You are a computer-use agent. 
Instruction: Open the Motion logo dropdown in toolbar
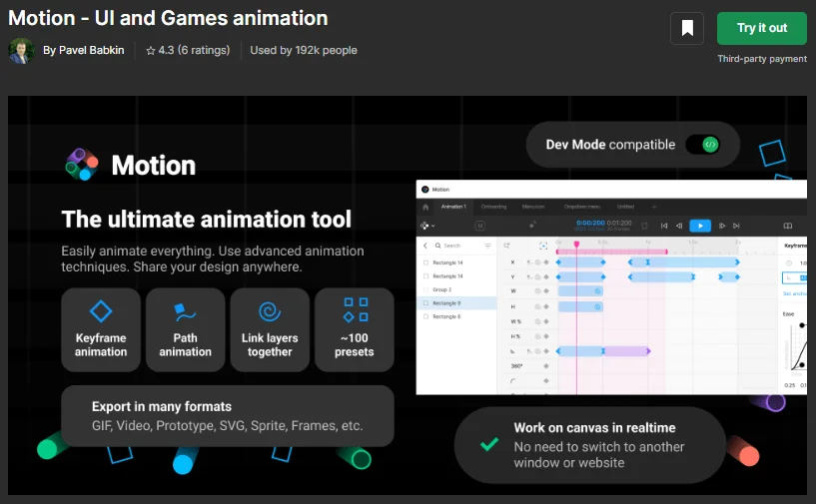(427, 226)
